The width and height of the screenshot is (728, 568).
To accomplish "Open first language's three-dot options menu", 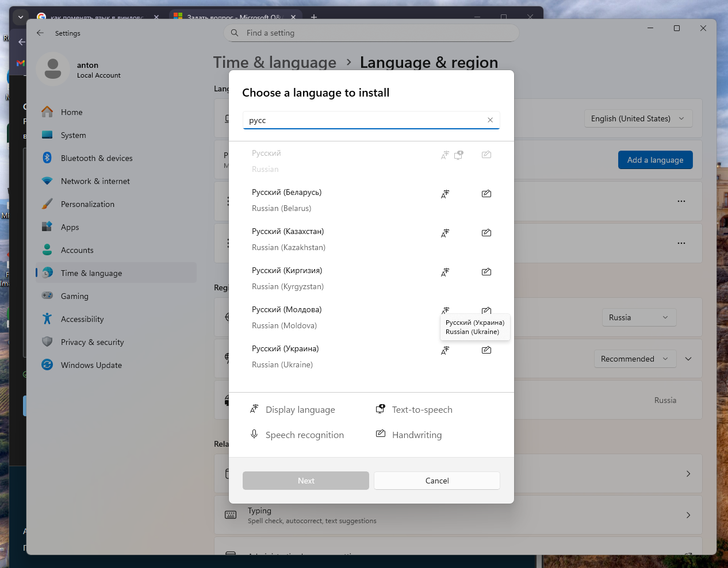I will (x=681, y=201).
